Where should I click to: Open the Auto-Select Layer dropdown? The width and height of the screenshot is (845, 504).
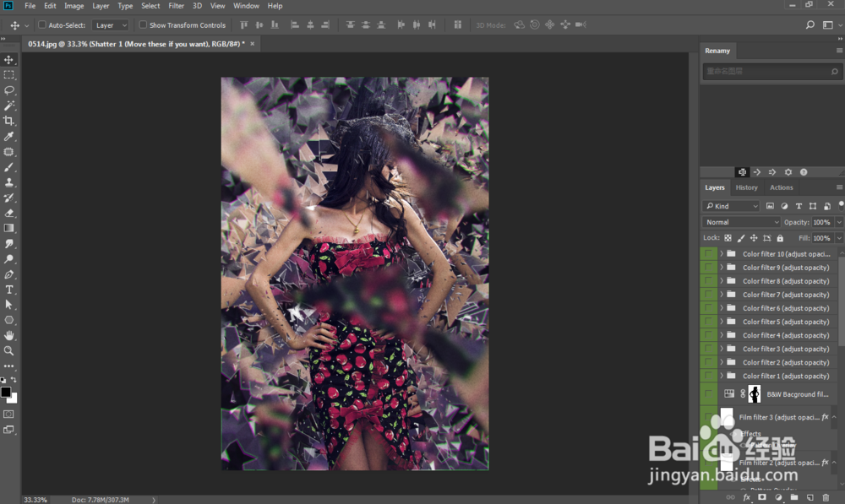tap(110, 25)
